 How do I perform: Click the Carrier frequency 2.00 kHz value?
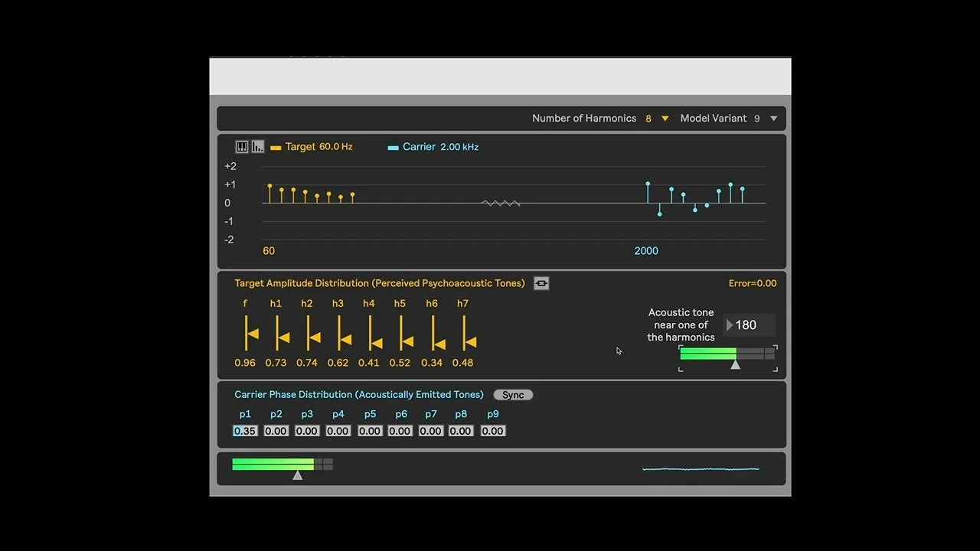[459, 147]
